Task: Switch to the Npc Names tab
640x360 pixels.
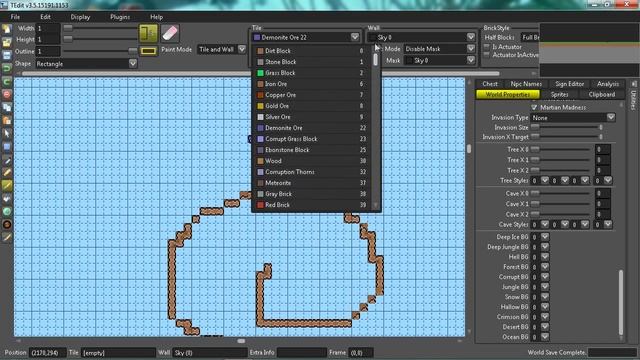Action: tap(526, 84)
